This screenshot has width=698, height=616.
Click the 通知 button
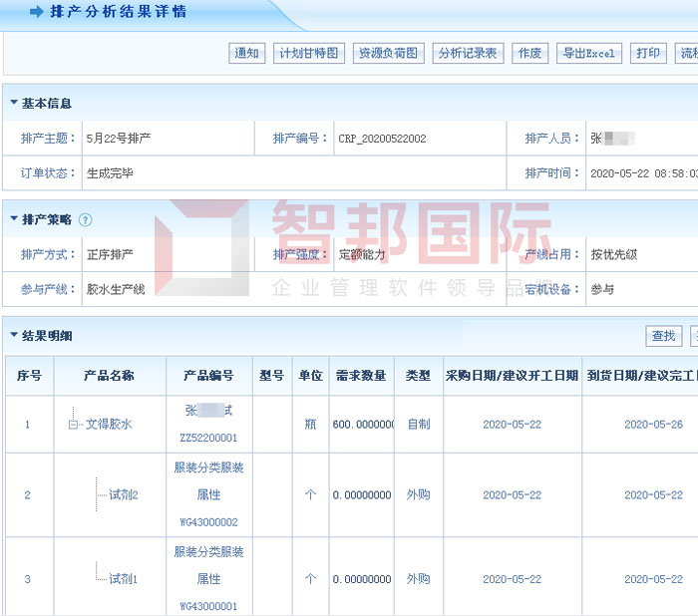(246, 54)
